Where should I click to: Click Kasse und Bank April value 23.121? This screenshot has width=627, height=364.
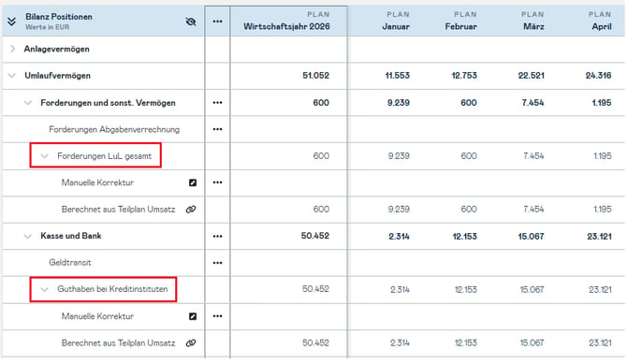(x=600, y=237)
